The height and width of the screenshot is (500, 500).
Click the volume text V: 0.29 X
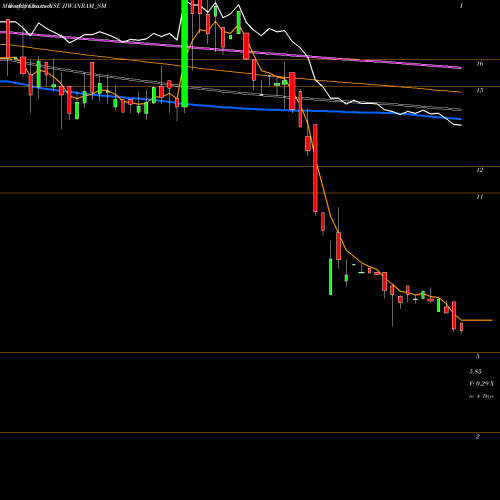coord(482,384)
